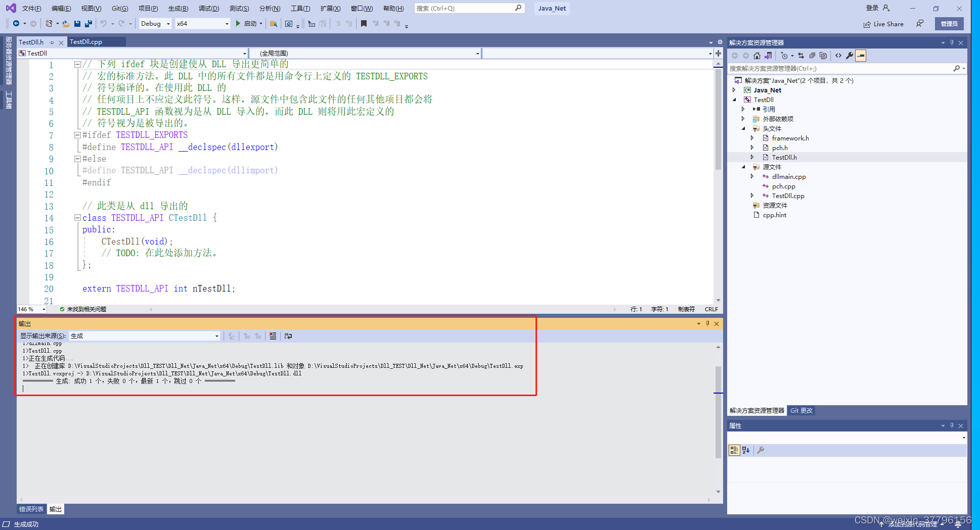This screenshot has width=980, height=530.
Task: Select framework.h in Solution Explorer
Action: point(790,138)
